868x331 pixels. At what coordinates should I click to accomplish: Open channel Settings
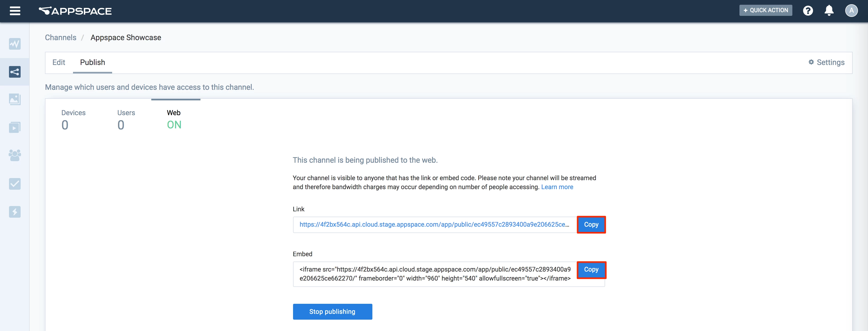click(x=826, y=62)
